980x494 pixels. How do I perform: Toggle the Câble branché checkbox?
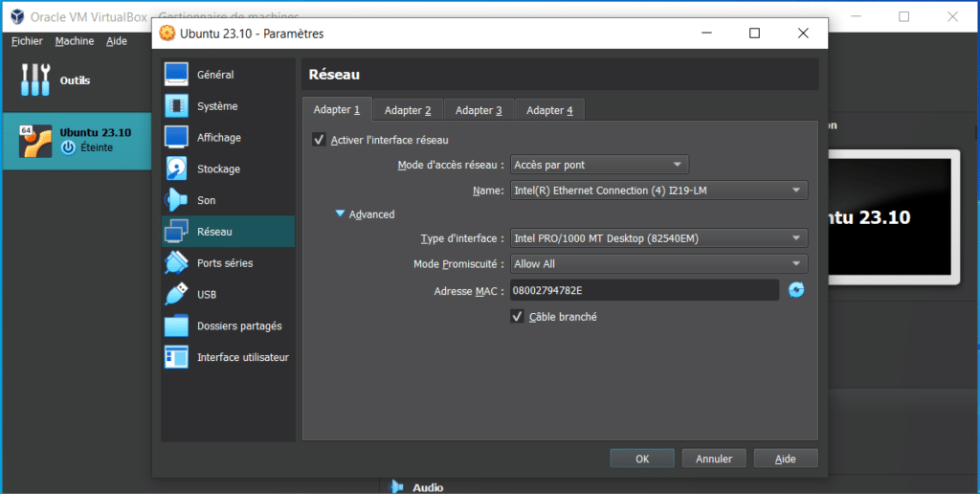pos(517,317)
